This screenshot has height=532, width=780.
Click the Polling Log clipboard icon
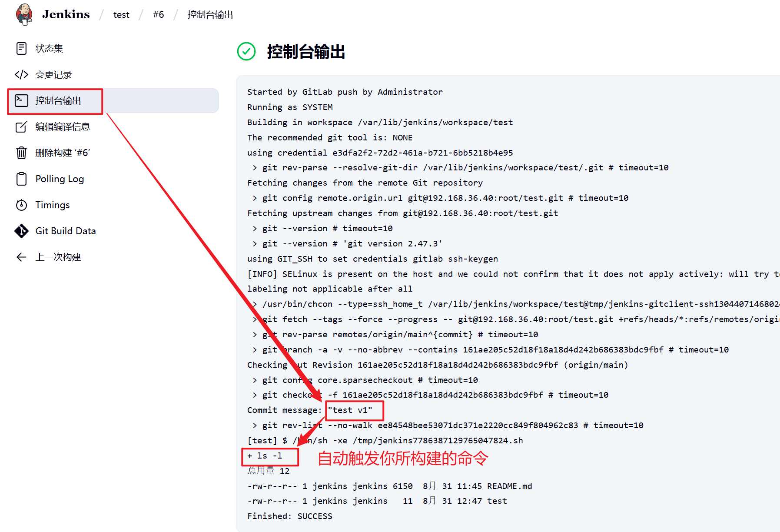(21, 179)
